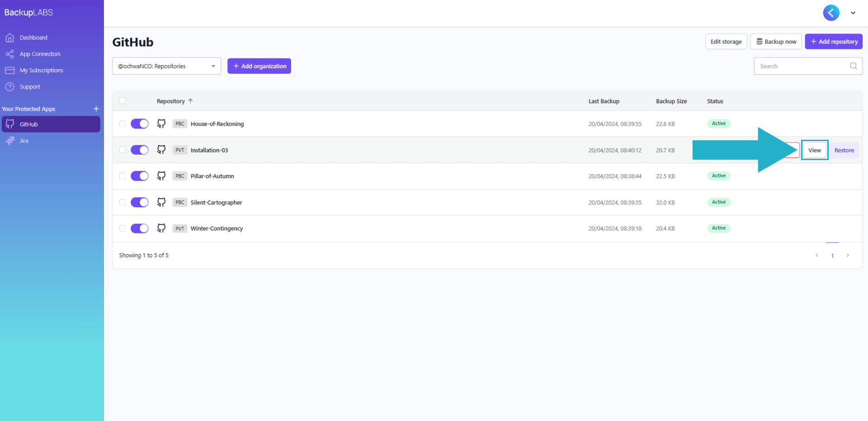Image resolution: width=868 pixels, height=421 pixels.
Task: Click the Status column header
Action: pos(715,101)
